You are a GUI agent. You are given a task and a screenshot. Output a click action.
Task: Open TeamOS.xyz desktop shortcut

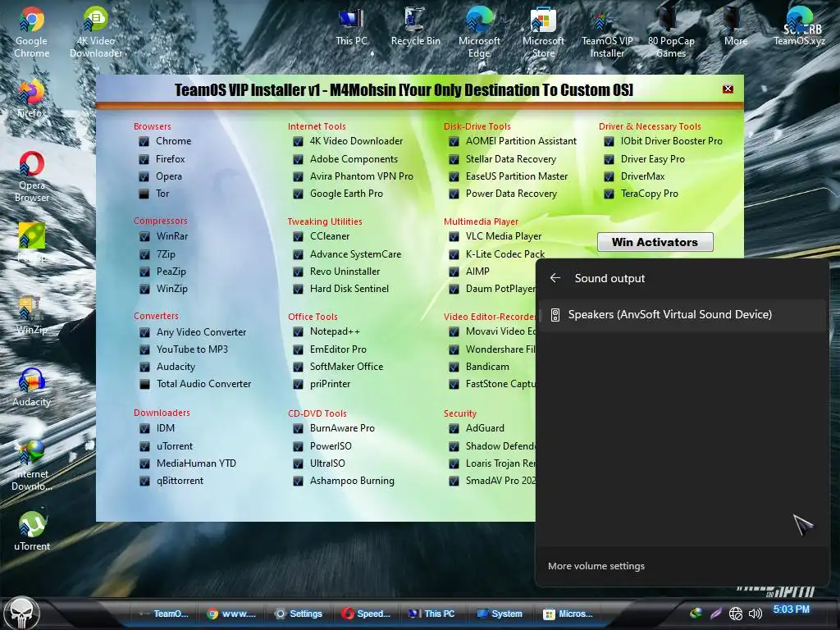coord(799,27)
